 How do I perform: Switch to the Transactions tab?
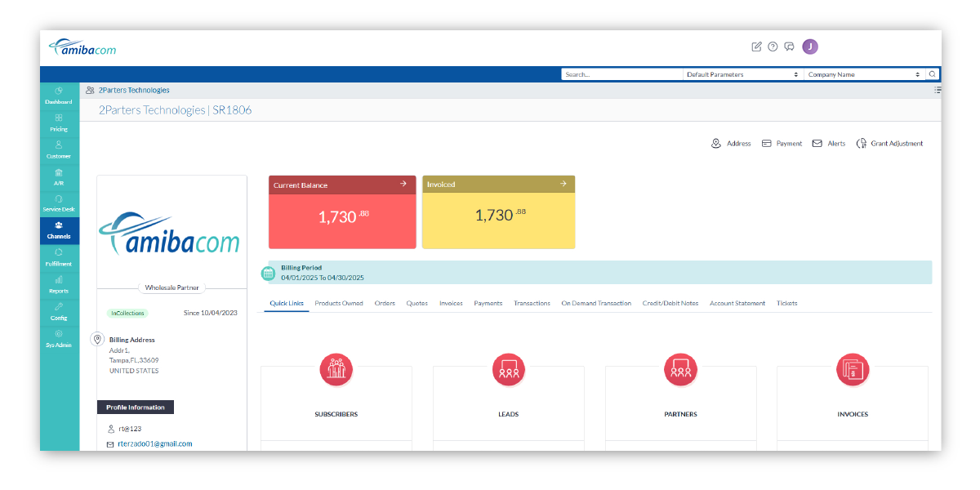coord(532,304)
